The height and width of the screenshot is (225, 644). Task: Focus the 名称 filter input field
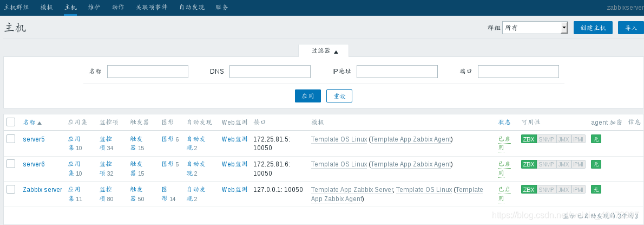[x=148, y=72]
